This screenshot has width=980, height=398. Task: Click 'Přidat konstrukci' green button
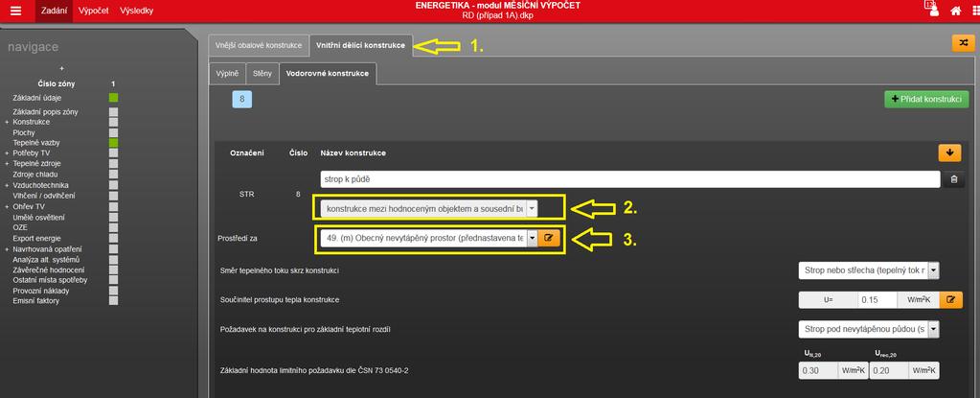tap(926, 99)
